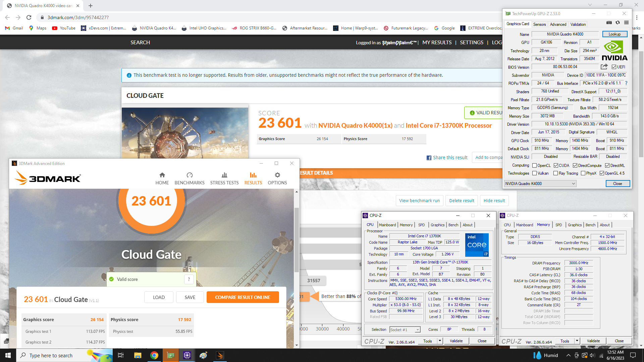
Task: Switch to Sensors tab in GPU-Z
Action: tap(539, 24)
